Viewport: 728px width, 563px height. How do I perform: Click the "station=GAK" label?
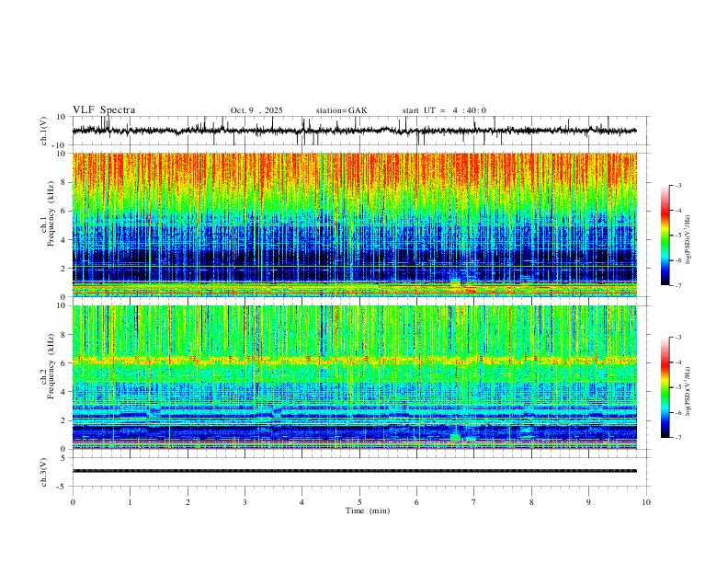[x=341, y=110]
